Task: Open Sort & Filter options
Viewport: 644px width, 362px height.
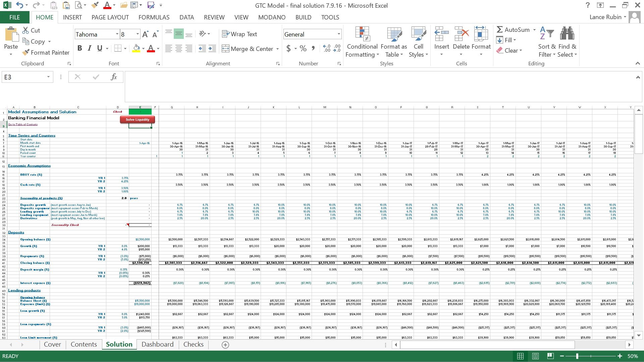Action: 547,42
